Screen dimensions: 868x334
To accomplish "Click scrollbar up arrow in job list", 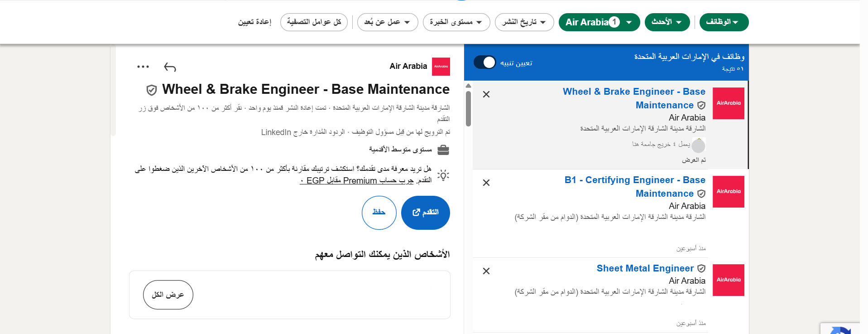I will click(468, 85).
